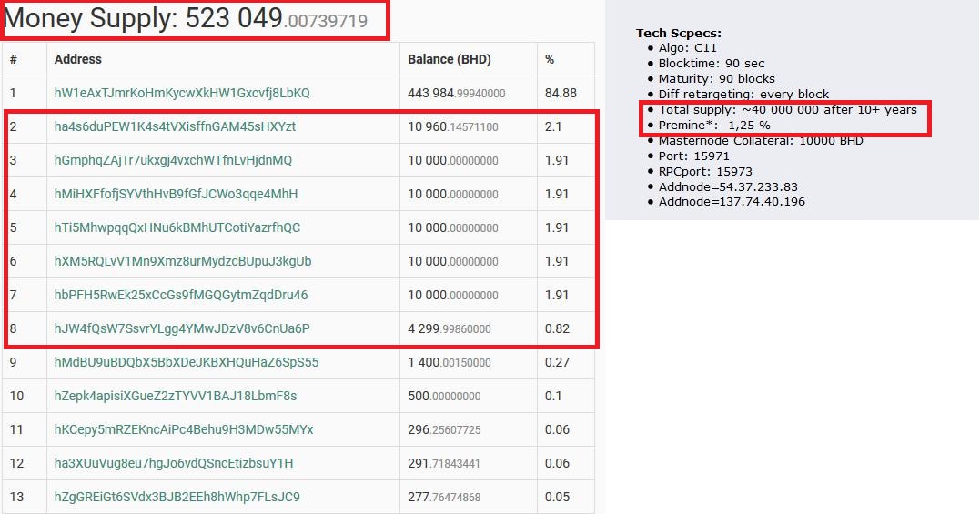Click the Tech Scpecs heading
The height and width of the screenshot is (514, 980).
pos(678,33)
